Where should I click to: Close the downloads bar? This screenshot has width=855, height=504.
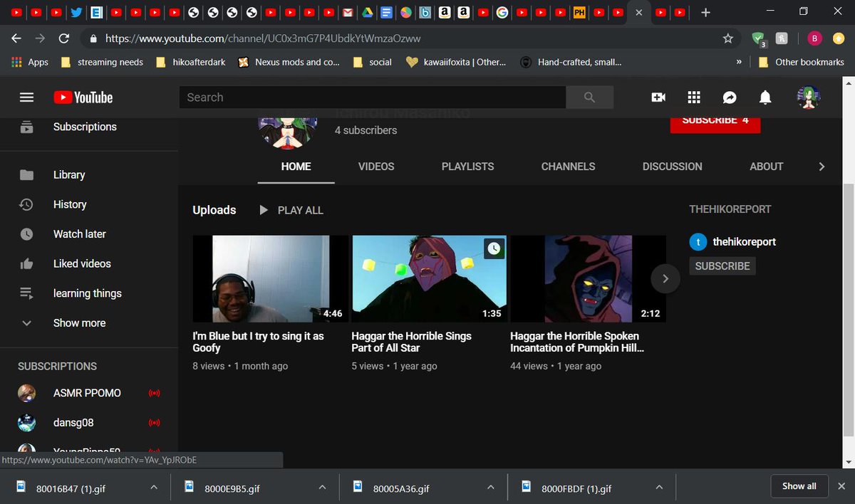[x=841, y=486]
